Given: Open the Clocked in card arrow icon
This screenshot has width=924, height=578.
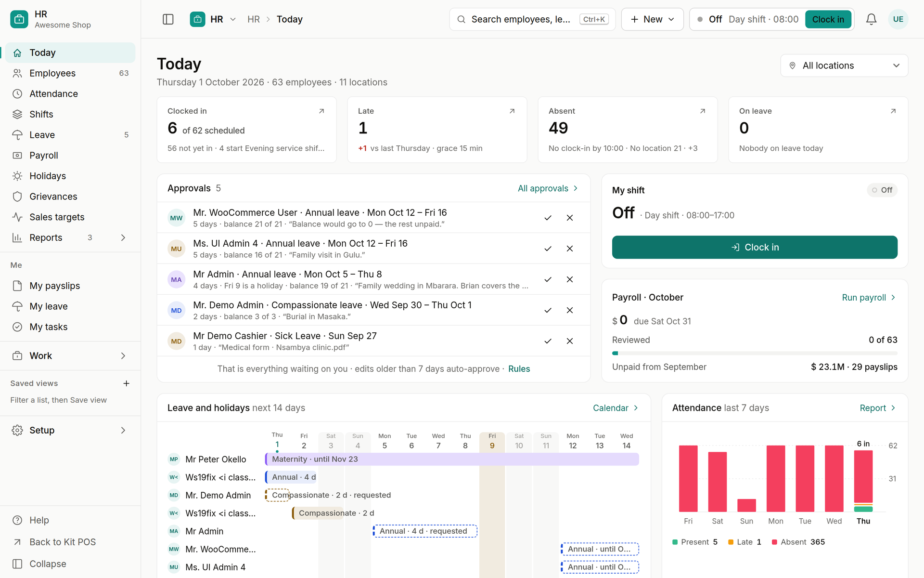Looking at the screenshot, I should tap(321, 111).
